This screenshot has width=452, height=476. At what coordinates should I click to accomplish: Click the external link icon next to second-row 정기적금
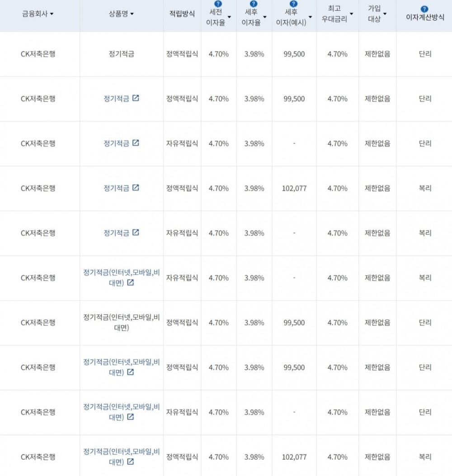click(x=135, y=99)
